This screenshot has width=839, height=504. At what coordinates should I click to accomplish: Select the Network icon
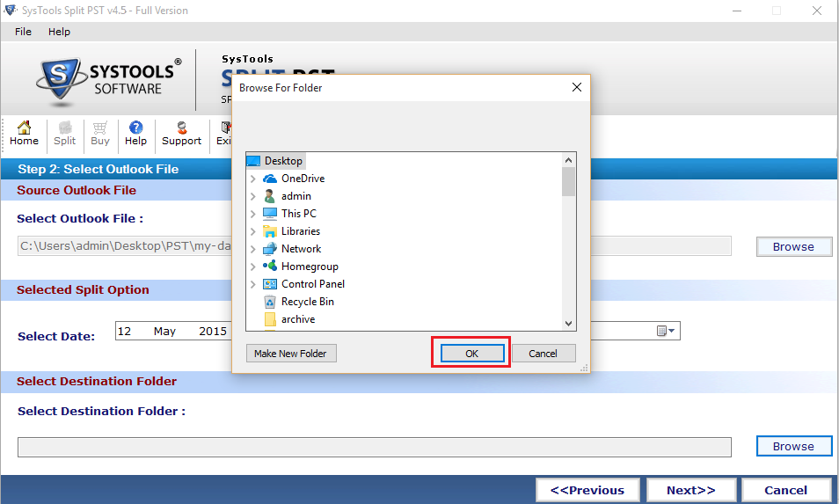(270, 249)
